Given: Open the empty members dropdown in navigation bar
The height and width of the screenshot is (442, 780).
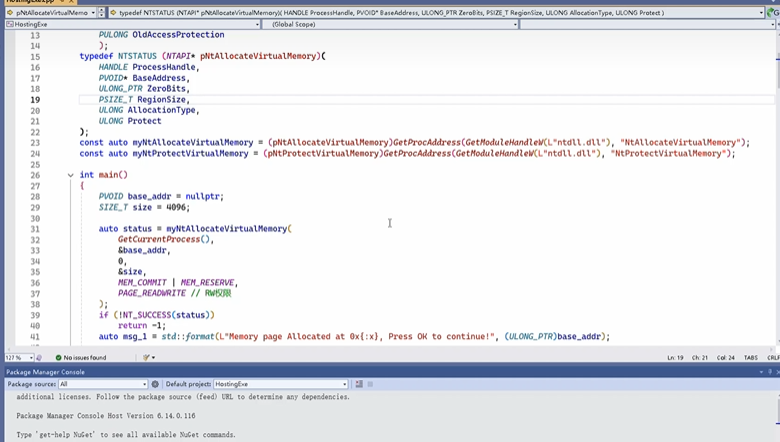Looking at the screenshot, I should [648, 24].
